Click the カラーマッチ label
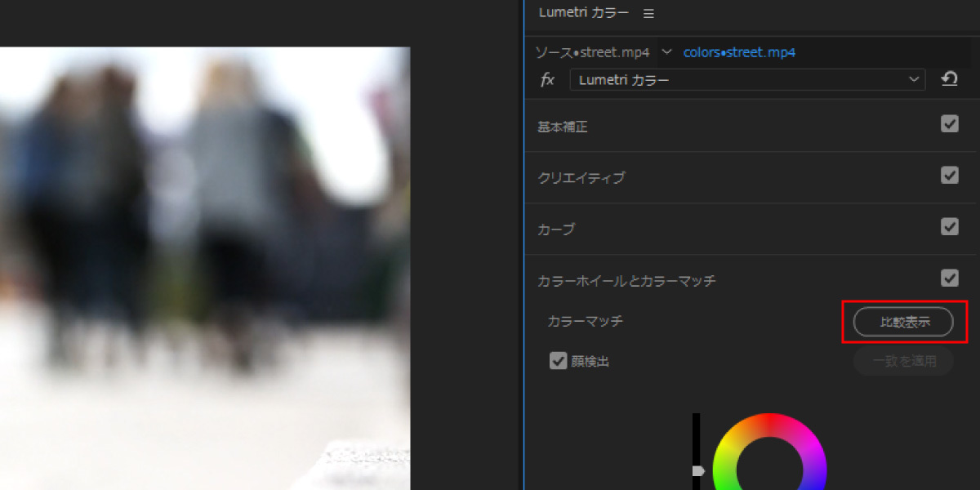Screen dimensions: 980x490 click(x=585, y=321)
